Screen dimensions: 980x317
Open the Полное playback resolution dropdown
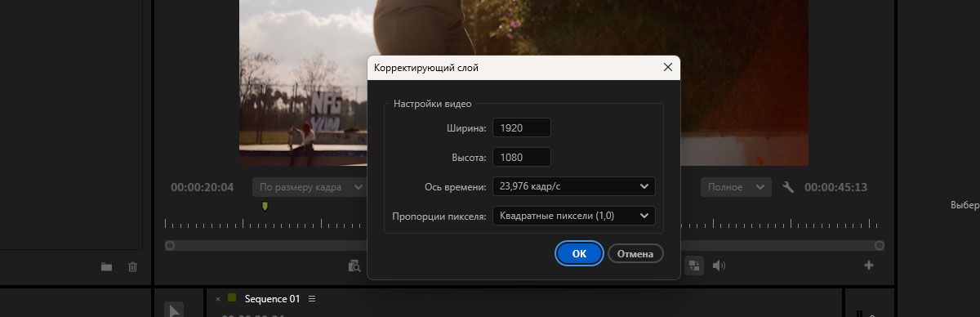pyautogui.click(x=736, y=187)
